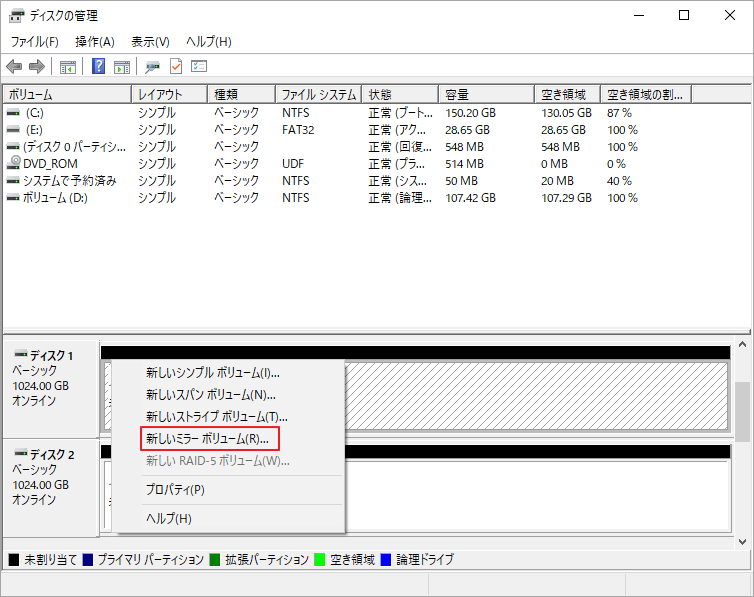Click the Back arrow toolbar icon
Image resolution: width=754 pixels, height=597 pixels.
click(14, 66)
